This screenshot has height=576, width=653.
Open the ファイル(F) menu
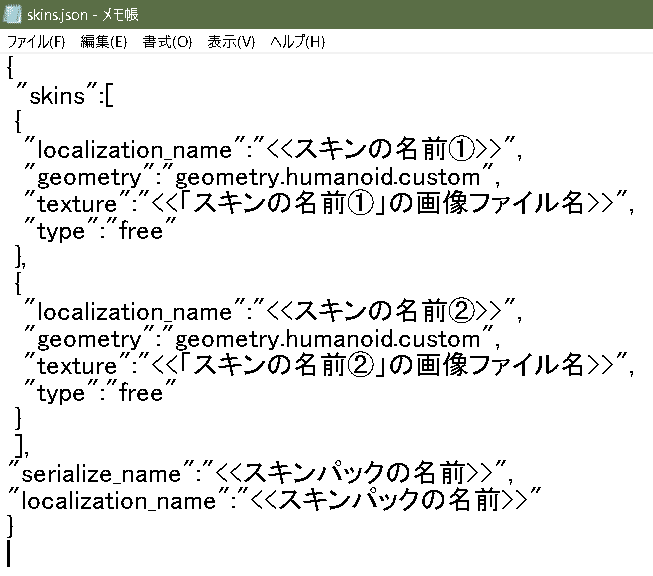tap(36, 42)
